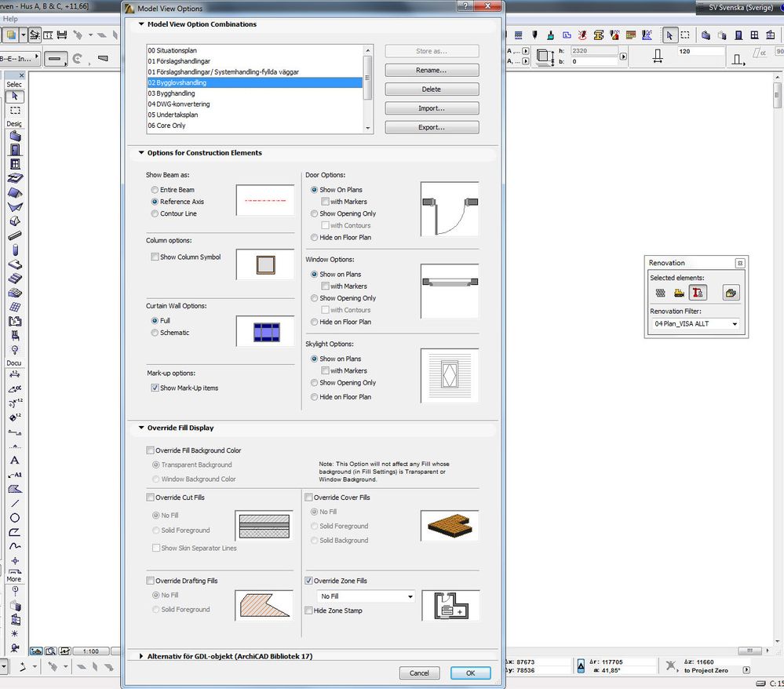
Task: Pick the Door tool in the toolbox
Action: point(15,150)
